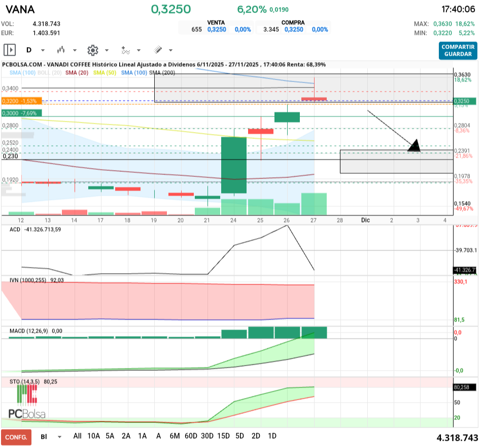
Task: Open the BI dropdown at bottom
Action: pos(51,436)
